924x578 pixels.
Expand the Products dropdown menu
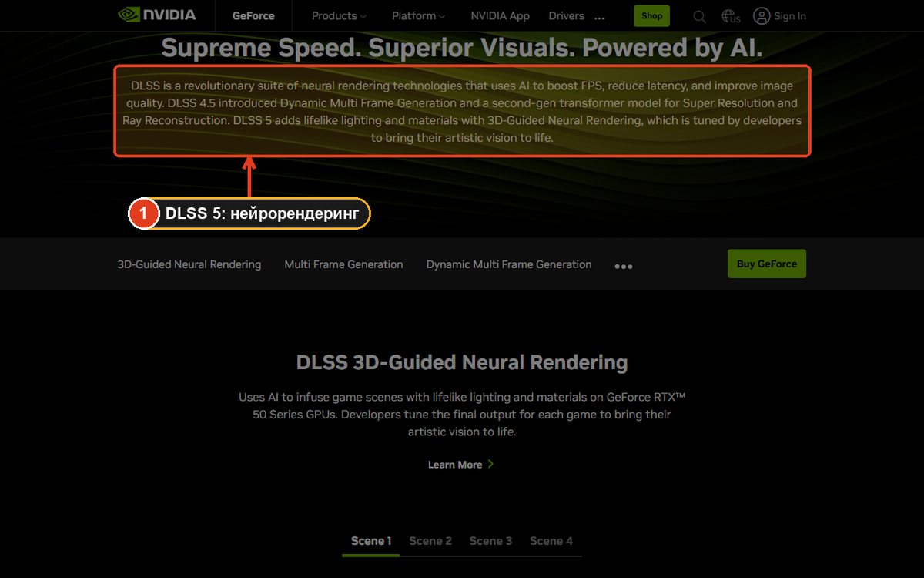[339, 16]
